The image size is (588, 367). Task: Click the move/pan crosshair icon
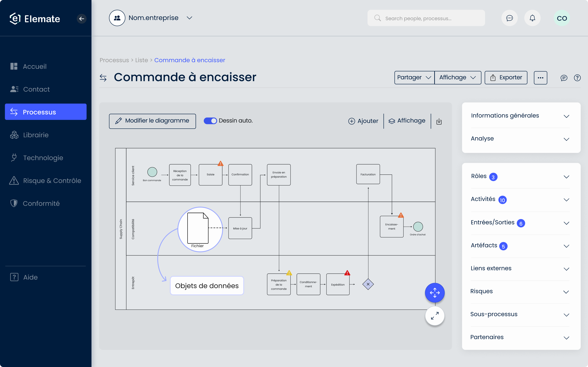pos(435,293)
